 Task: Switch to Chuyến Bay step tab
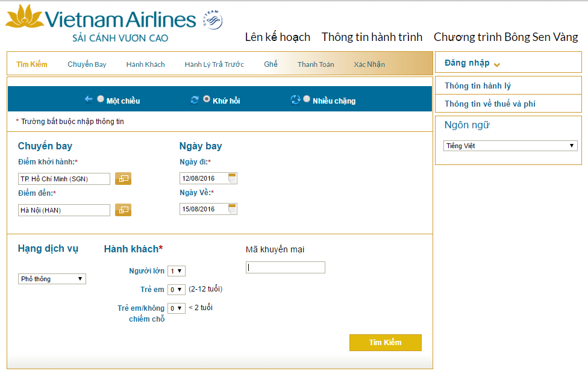87,64
